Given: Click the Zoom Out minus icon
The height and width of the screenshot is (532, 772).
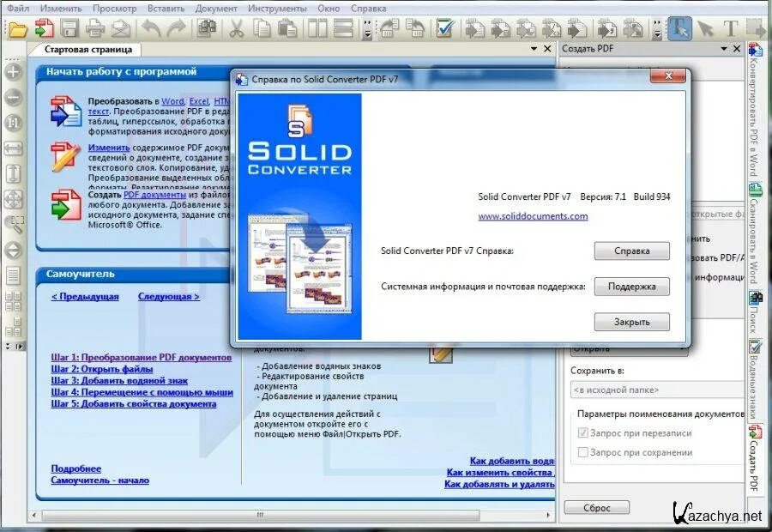Looking at the screenshot, I should [13, 98].
